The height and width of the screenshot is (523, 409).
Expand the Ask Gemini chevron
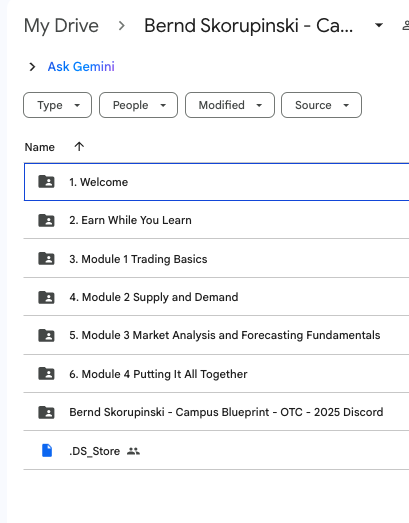tap(32, 67)
